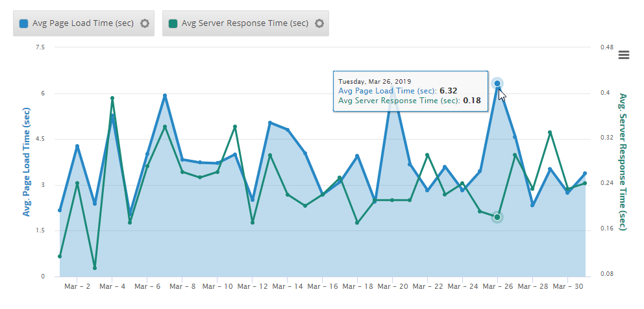
Task: Click the right Avg. Server Response Time axis title
Action: click(x=623, y=162)
